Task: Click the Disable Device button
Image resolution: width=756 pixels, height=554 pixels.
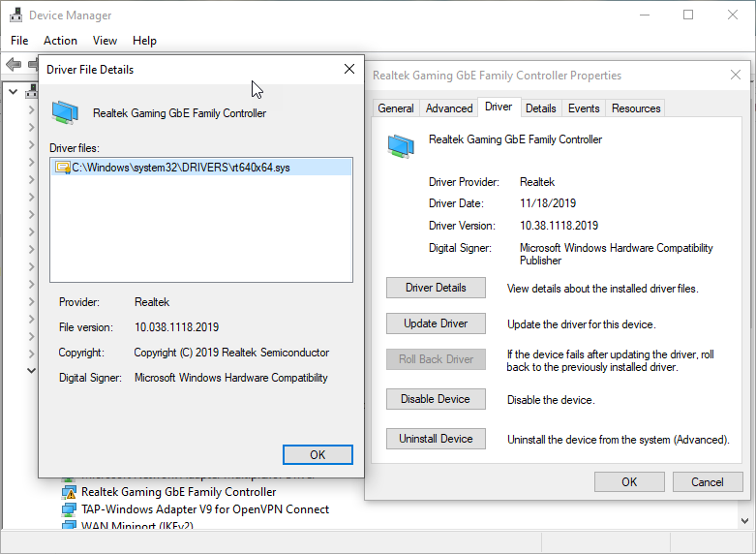Action: (436, 399)
